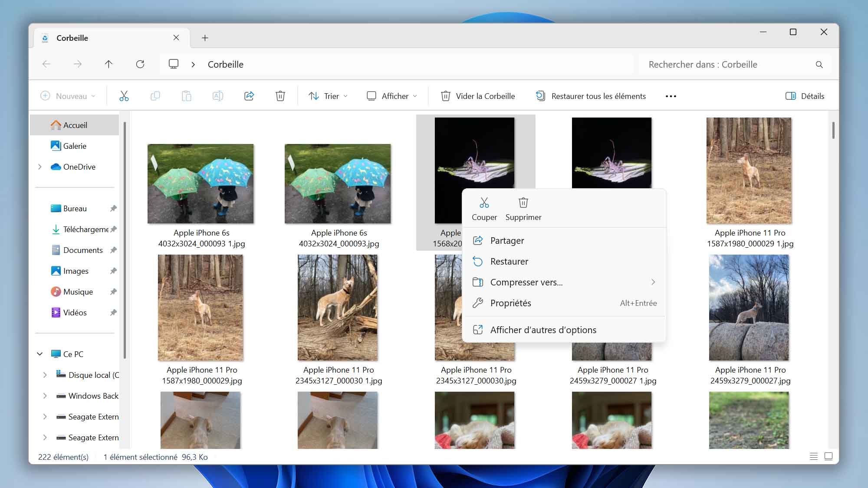Viewport: 868px width, 488px height.
Task: Select the 4032x3024_000093 1.jpg umbrella thumbnail
Action: coord(201,183)
